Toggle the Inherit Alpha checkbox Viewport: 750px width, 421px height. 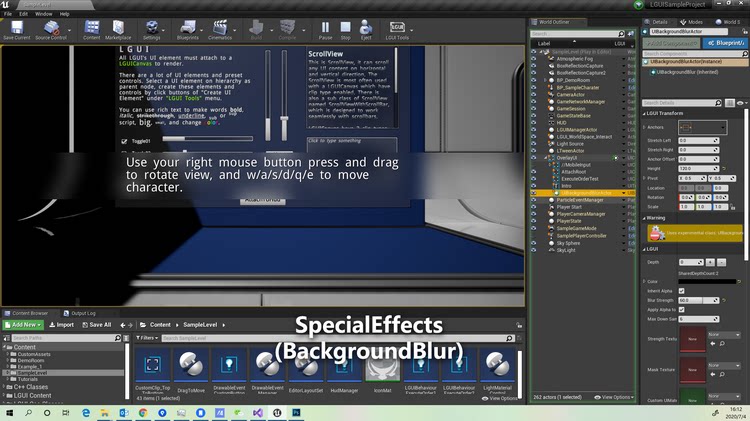[x=682, y=291]
